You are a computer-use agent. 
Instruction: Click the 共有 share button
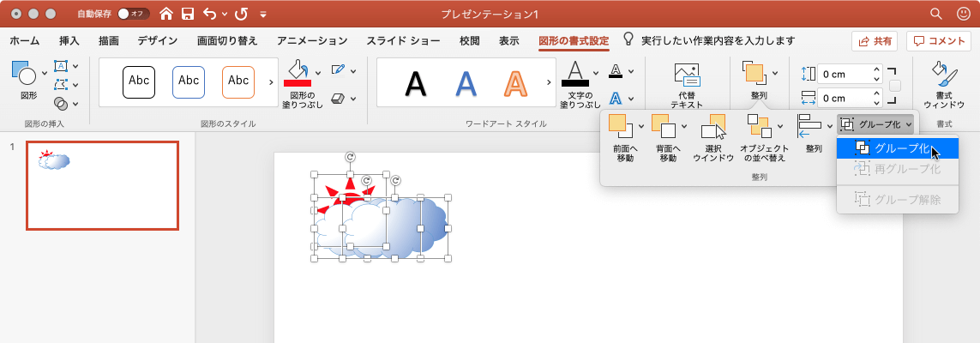pos(875,41)
